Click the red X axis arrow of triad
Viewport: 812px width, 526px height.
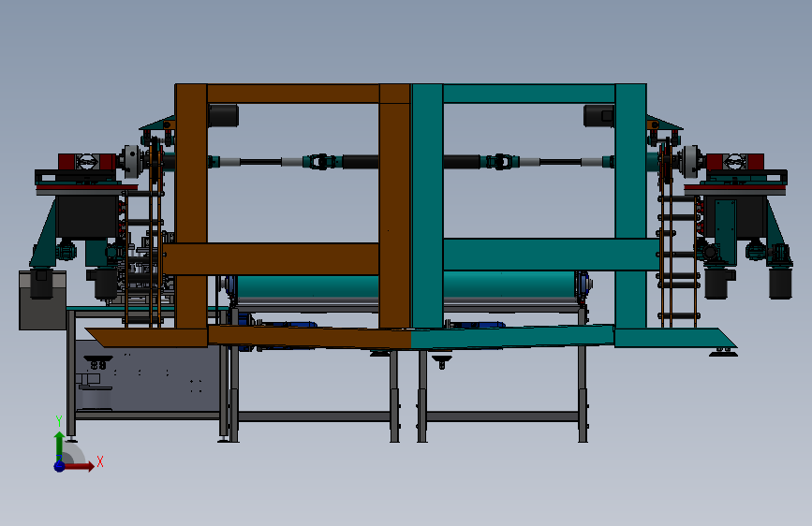pos(79,466)
